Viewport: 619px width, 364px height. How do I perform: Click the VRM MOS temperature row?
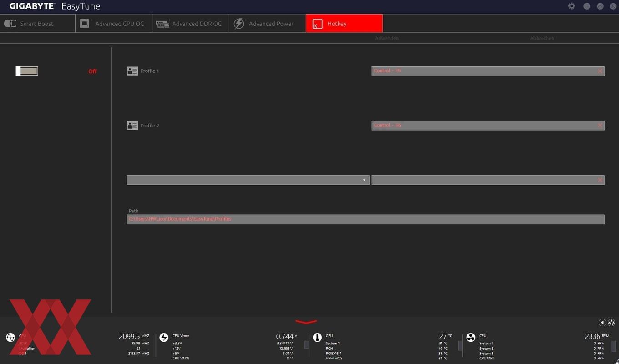pyautogui.click(x=386, y=358)
